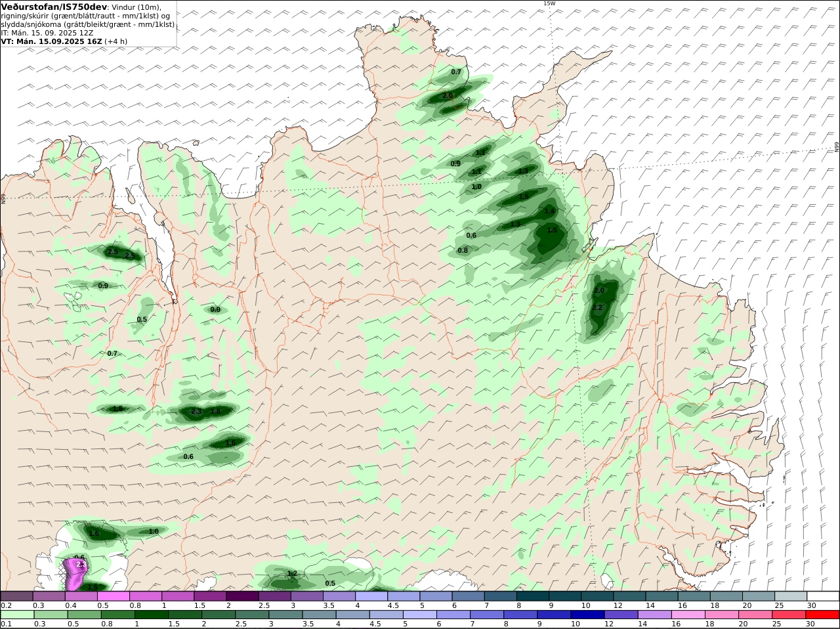Click the 1.3 value beside the 1.1 labels
This screenshot has height=629, width=840.
tap(523, 171)
